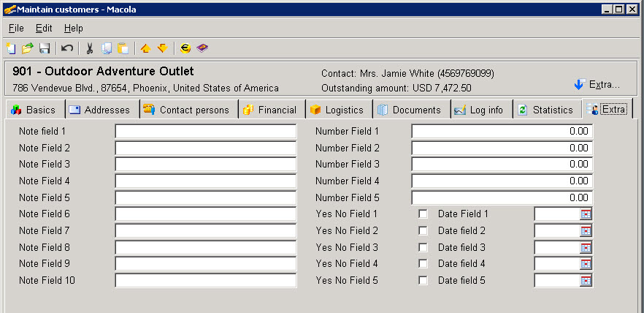Open the Help menu
644x313 pixels.
click(x=74, y=28)
